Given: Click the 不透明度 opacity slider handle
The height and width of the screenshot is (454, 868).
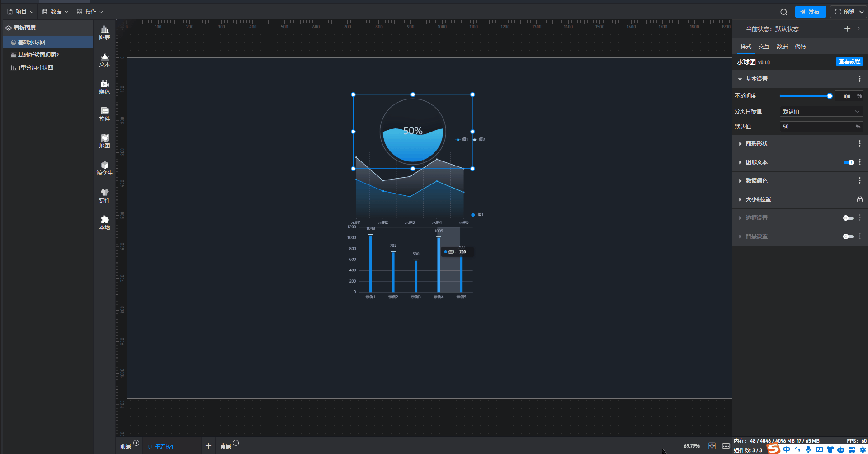Looking at the screenshot, I should coord(830,96).
